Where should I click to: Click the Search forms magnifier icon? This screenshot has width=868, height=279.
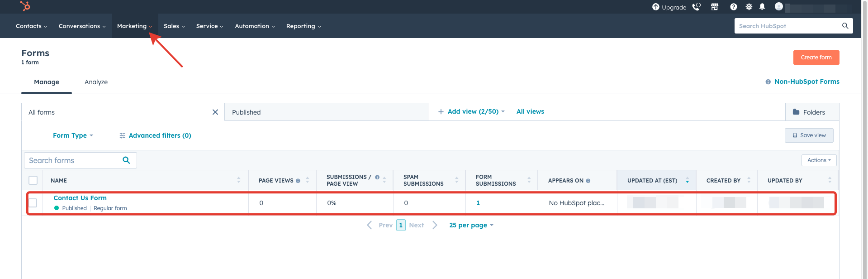[126, 160]
